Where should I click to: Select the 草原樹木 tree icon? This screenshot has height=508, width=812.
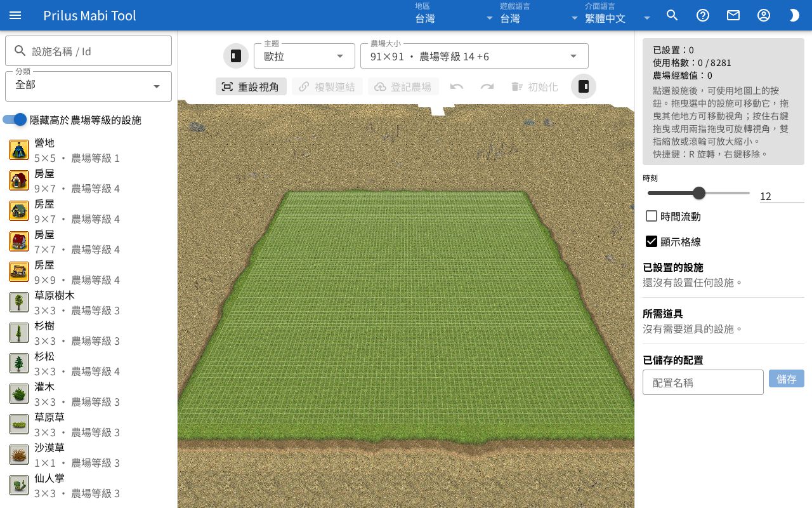click(x=19, y=303)
